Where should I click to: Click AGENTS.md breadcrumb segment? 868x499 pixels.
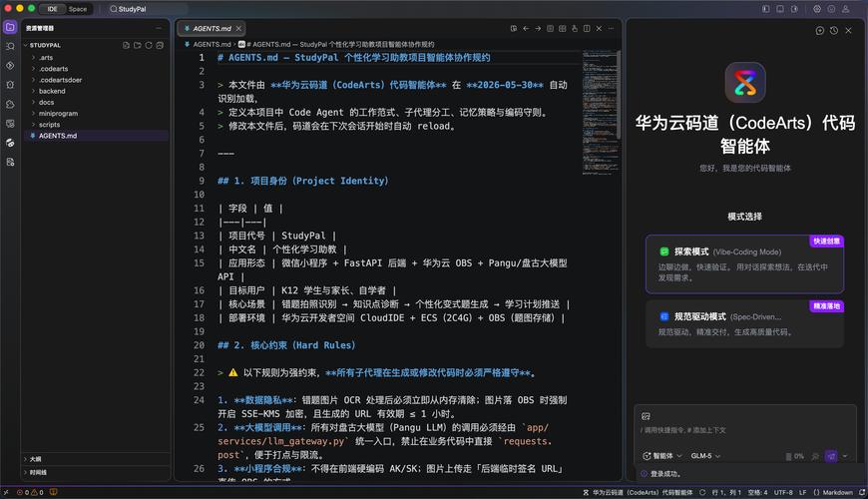pos(212,44)
